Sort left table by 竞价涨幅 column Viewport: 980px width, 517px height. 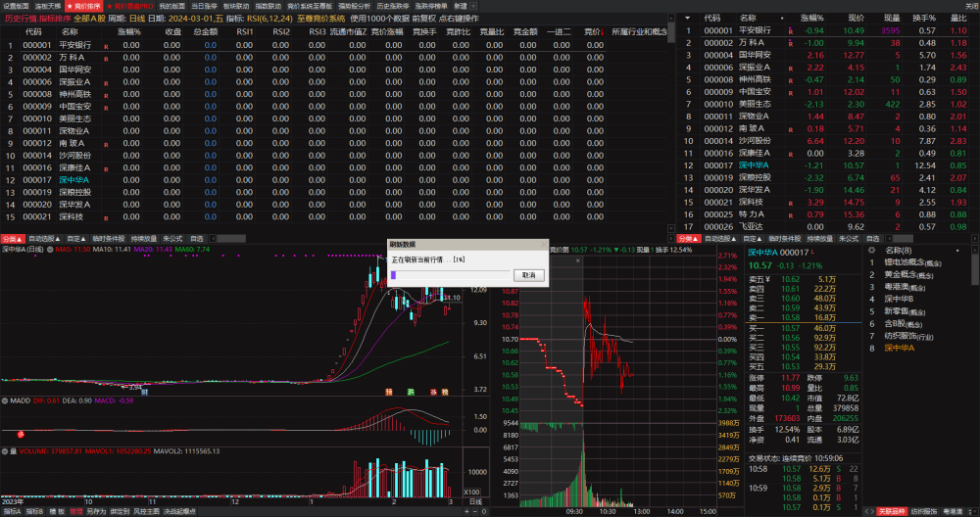tap(387, 31)
